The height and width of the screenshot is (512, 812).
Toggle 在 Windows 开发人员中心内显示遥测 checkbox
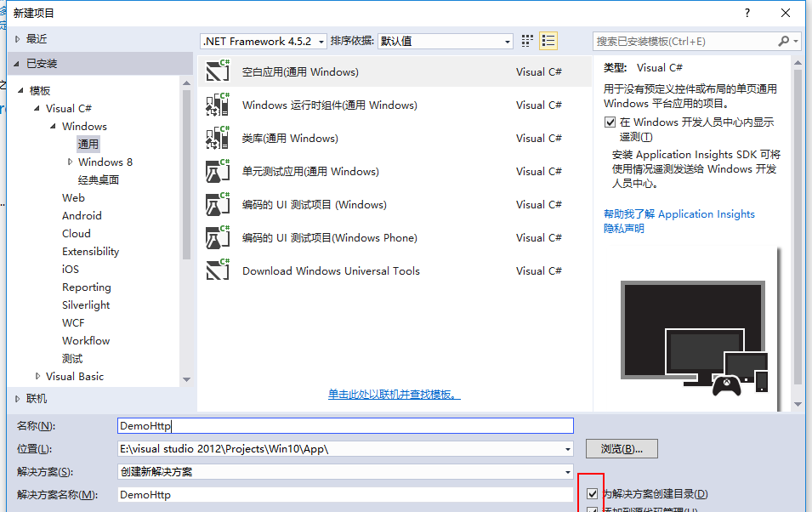tap(610, 122)
